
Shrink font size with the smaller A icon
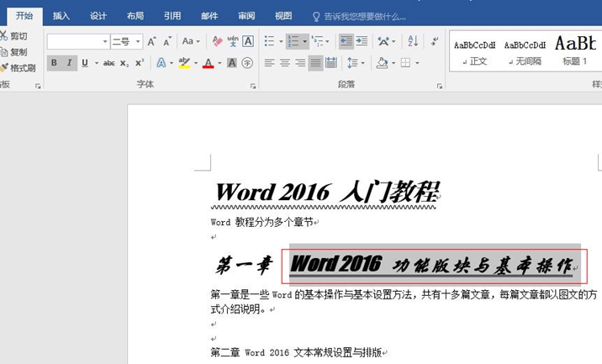point(167,41)
